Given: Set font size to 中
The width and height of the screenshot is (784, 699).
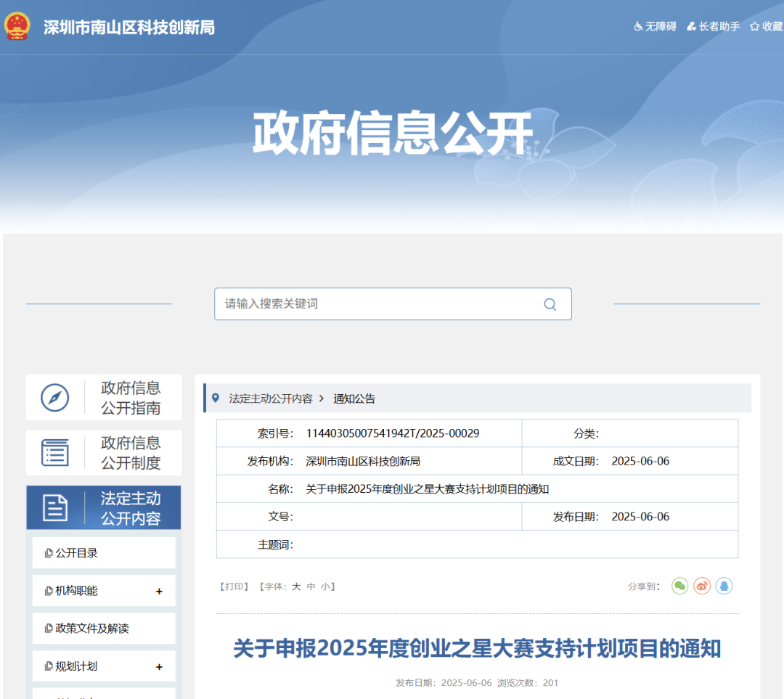Looking at the screenshot, I should tap(311, 586).
